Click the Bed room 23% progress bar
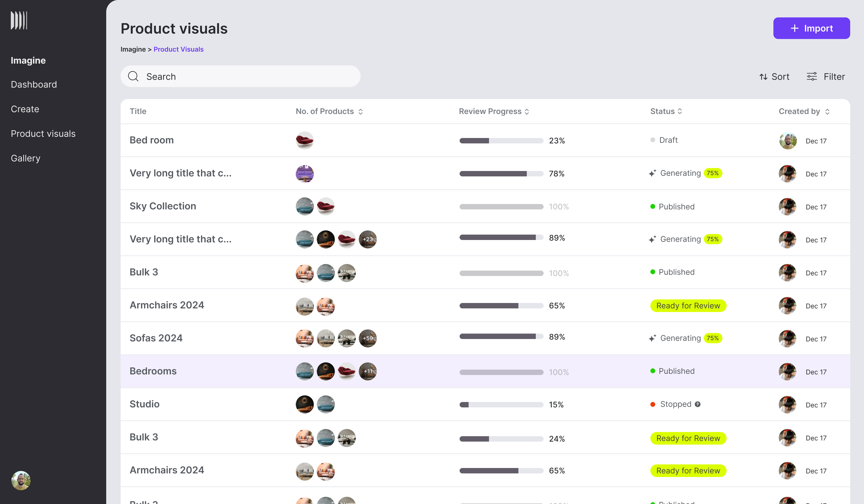The height and width of the screenshot is (504, 864). click(x=501, y=141)
